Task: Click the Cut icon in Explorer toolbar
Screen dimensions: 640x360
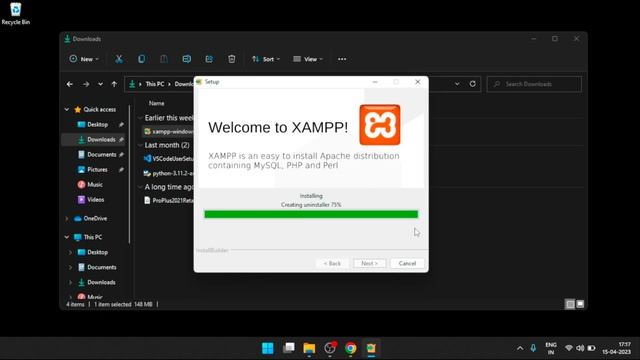Action: 119,59
